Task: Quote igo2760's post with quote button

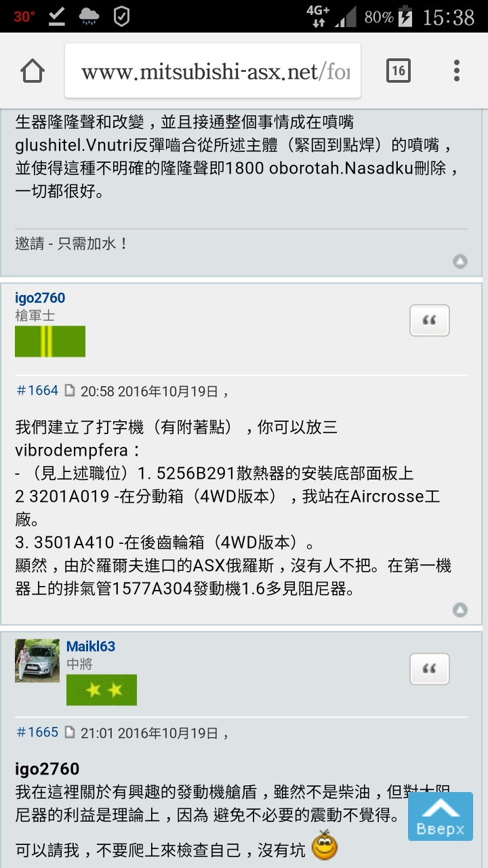Action: click(430, 321)
